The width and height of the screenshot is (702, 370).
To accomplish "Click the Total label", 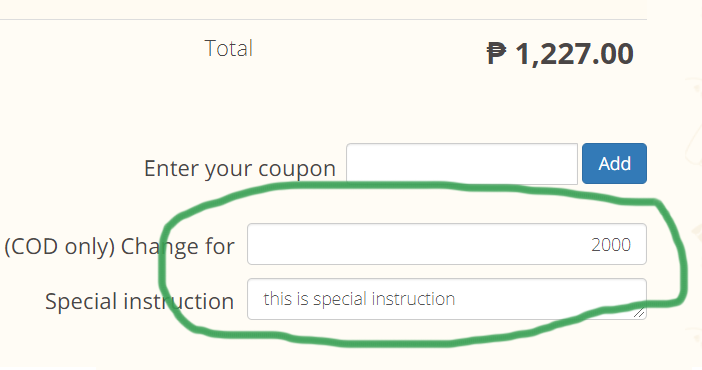I will 229,48.
